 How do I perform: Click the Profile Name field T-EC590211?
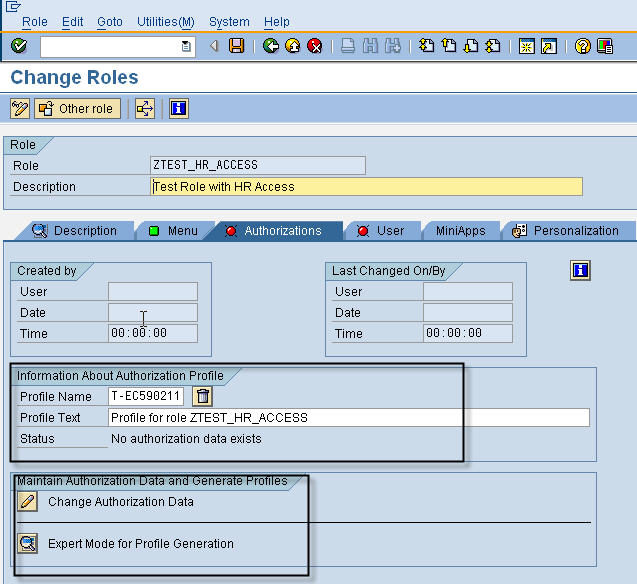click(146, 396)
